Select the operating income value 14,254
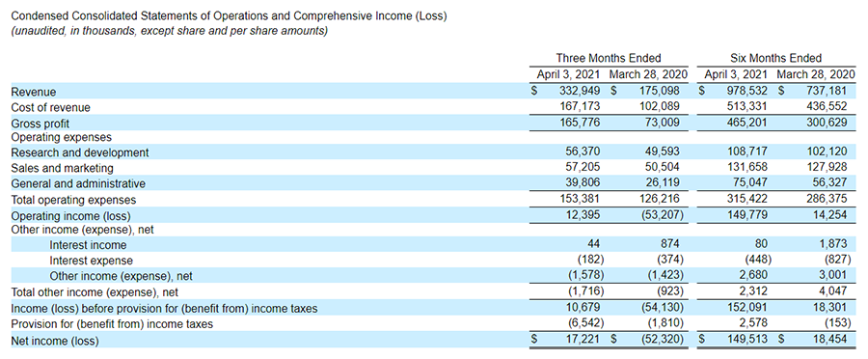 pyautogui.click(x=829, y=214)
